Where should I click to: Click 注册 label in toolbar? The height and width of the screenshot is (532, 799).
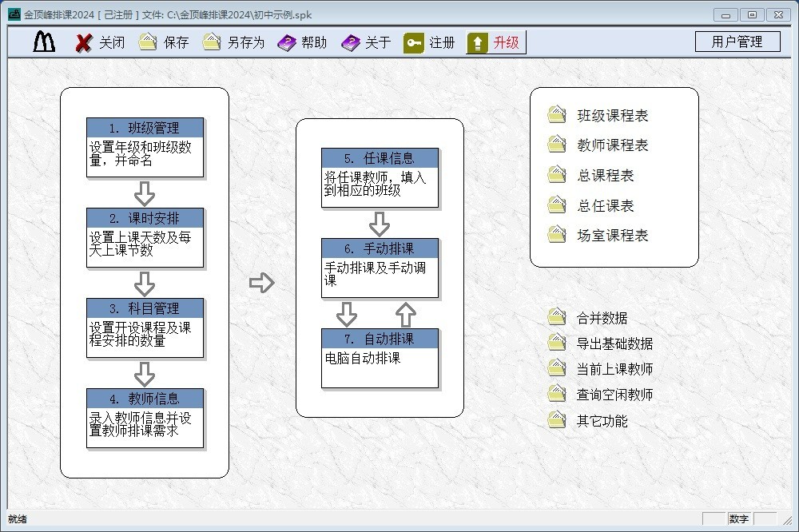pos(442,42)
